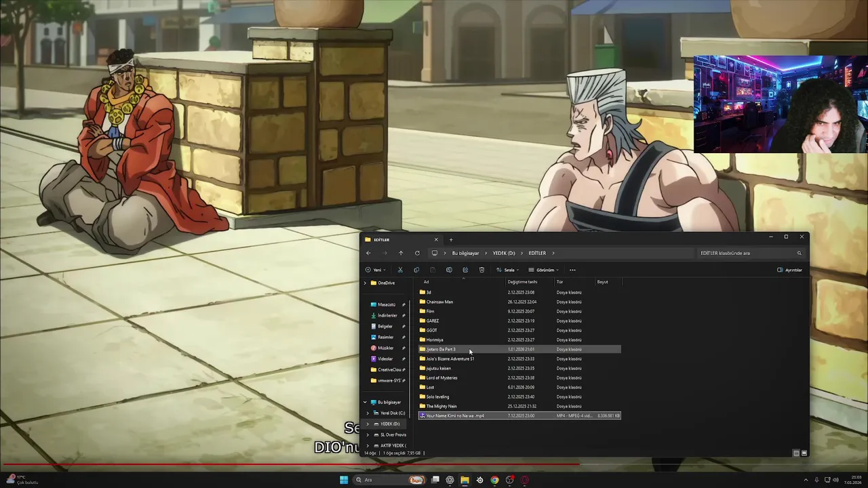
Task: Click the Windows Start button
Action: (344, 480)
